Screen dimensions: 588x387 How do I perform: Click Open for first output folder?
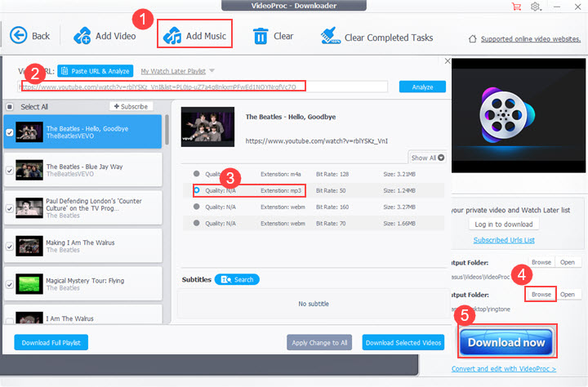point(568,262)
